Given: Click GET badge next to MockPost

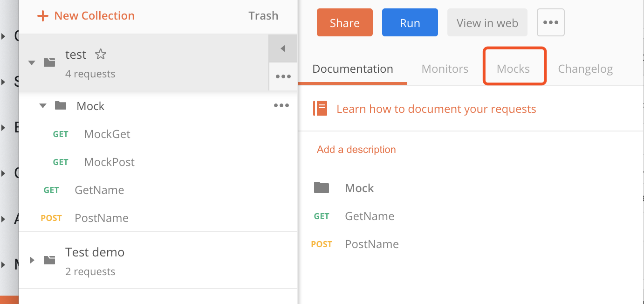Looking at the screenshot, I should 61,162.
